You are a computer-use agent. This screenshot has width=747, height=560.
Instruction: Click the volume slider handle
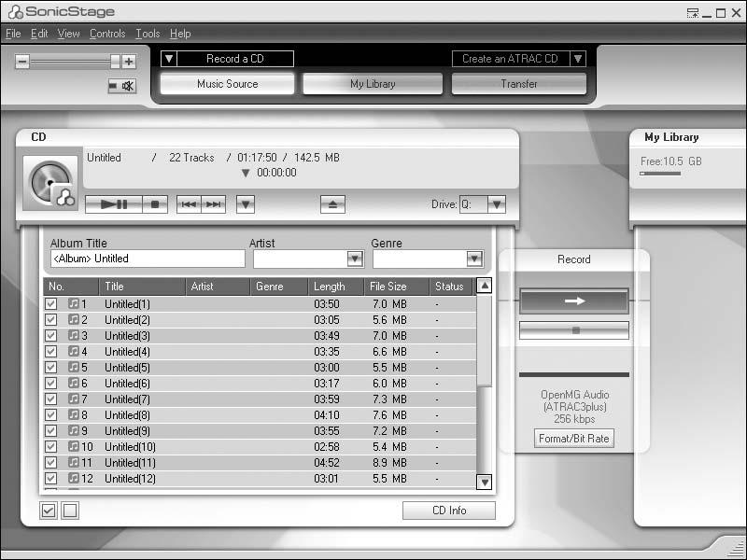115,61
